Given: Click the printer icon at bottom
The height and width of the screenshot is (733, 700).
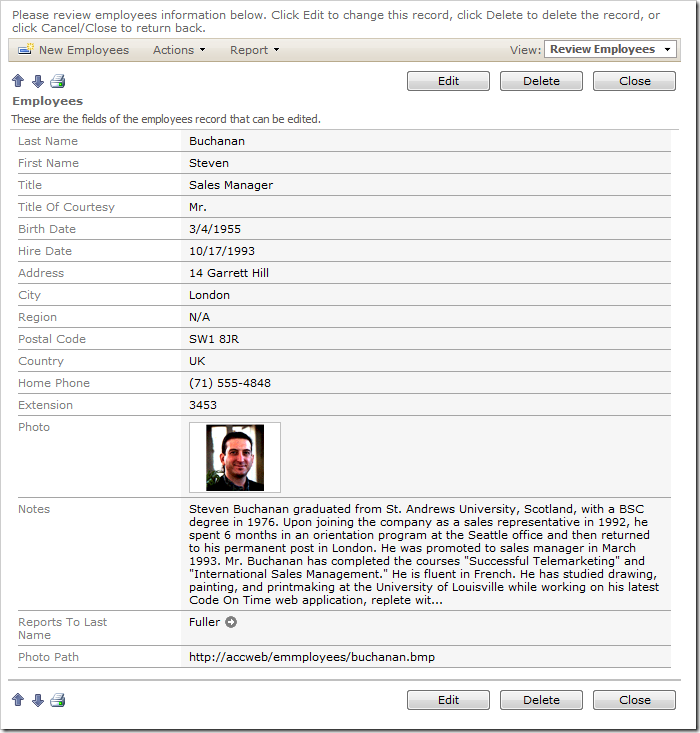Looking at the screenshot, I should (58, 700).
